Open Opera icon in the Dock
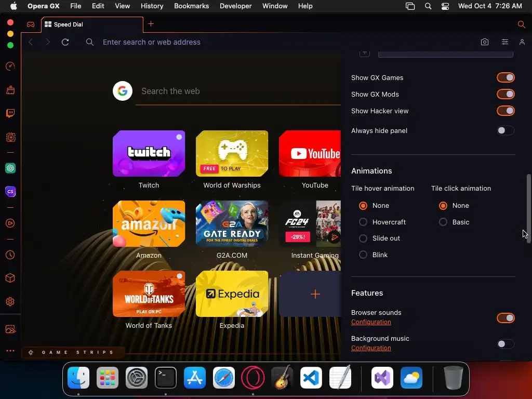Screen dimensions: 532x399 (x=253, y=378)
